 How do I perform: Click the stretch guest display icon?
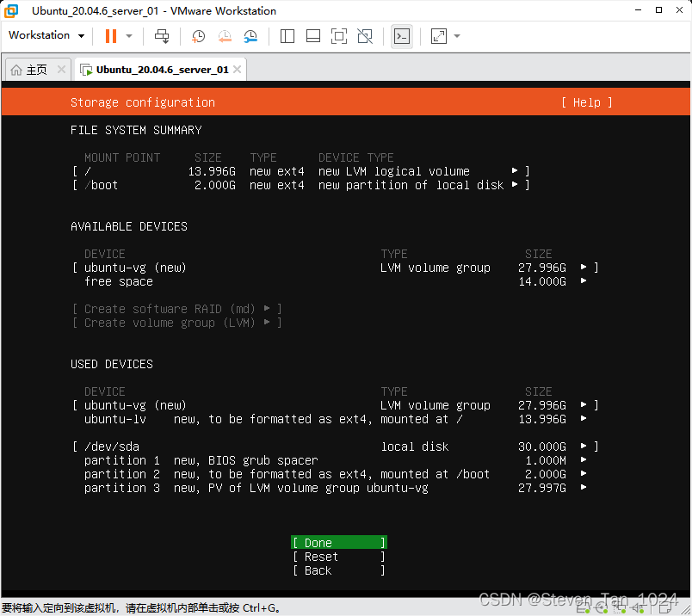439,36
